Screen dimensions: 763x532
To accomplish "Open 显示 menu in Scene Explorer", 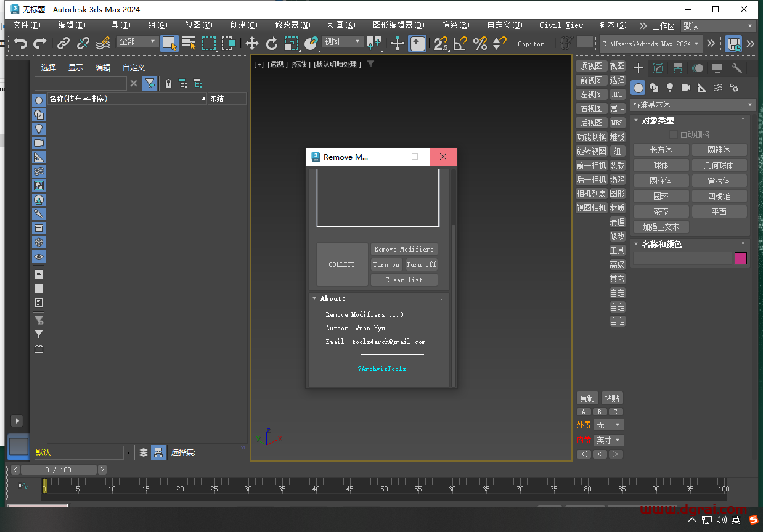I will coord(76,68).
